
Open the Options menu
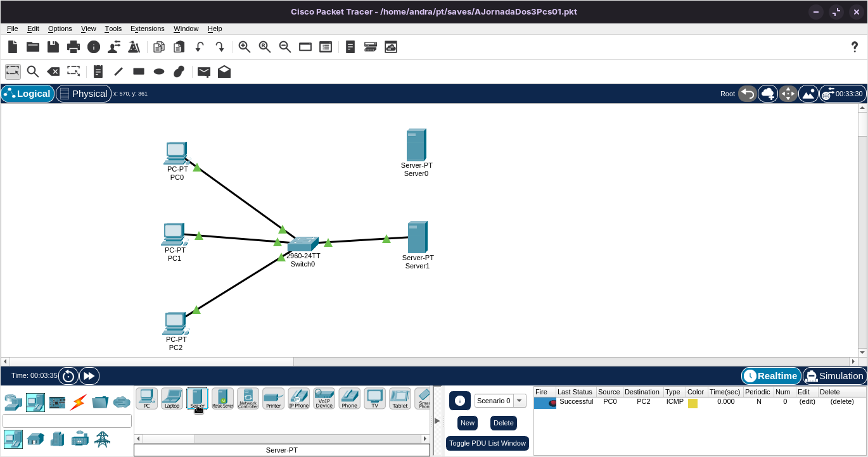tap(60, 28)
